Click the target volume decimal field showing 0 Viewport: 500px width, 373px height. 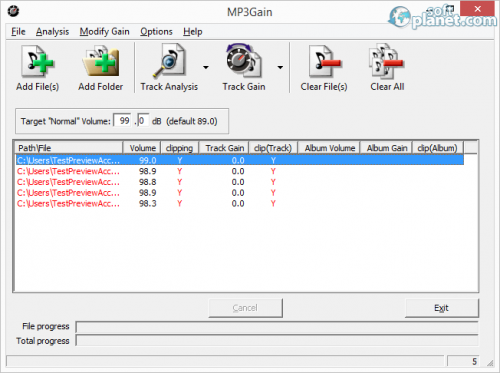(143, 120)
